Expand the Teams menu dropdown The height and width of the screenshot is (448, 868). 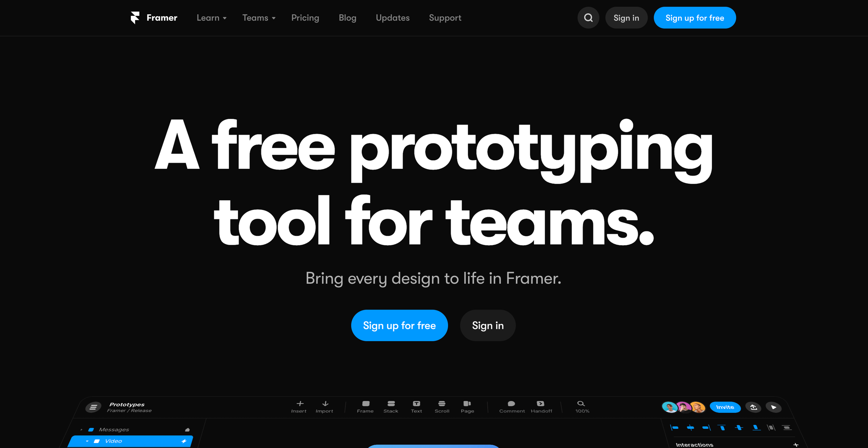tap(258, 18)
